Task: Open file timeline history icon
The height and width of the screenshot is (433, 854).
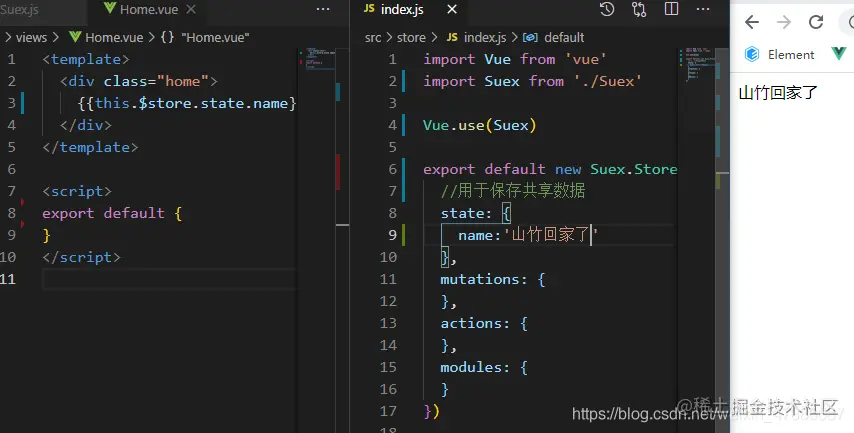Action: [607, 9]
